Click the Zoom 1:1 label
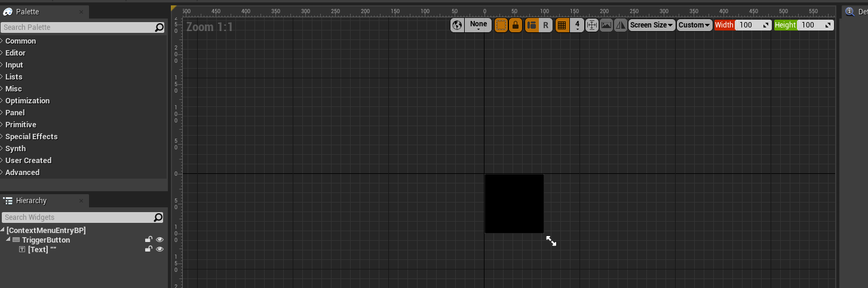868x288 pixels. point(210,27)
